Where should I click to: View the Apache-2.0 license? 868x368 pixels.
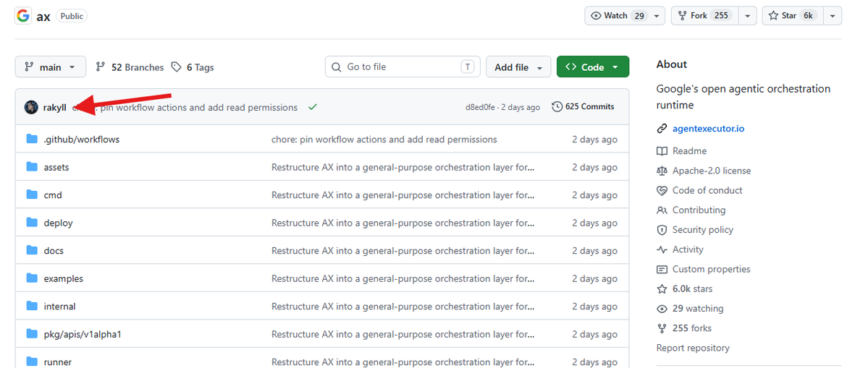click(712, 171)
